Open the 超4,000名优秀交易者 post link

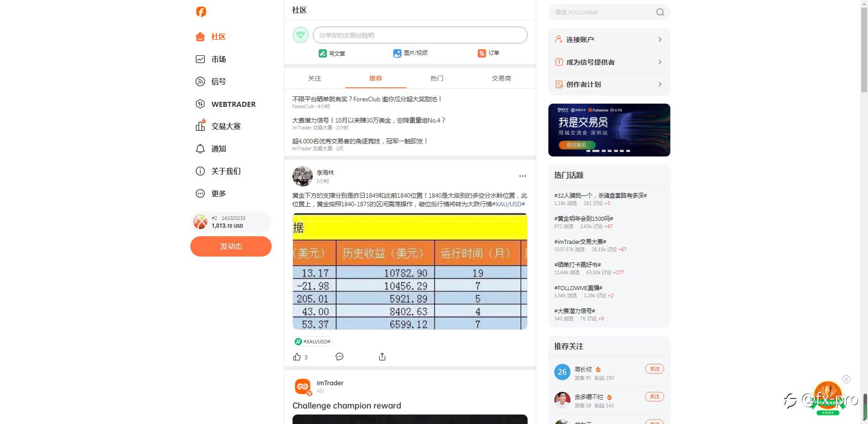[360, 141]
